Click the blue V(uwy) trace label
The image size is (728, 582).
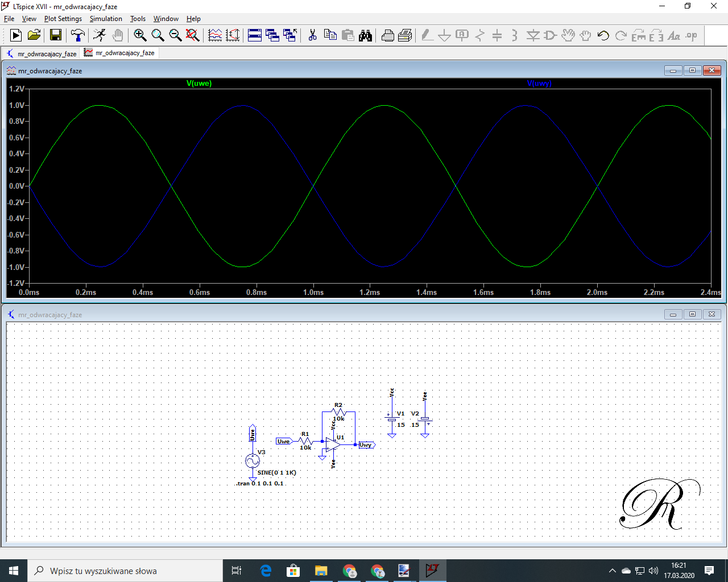point(539,84)
